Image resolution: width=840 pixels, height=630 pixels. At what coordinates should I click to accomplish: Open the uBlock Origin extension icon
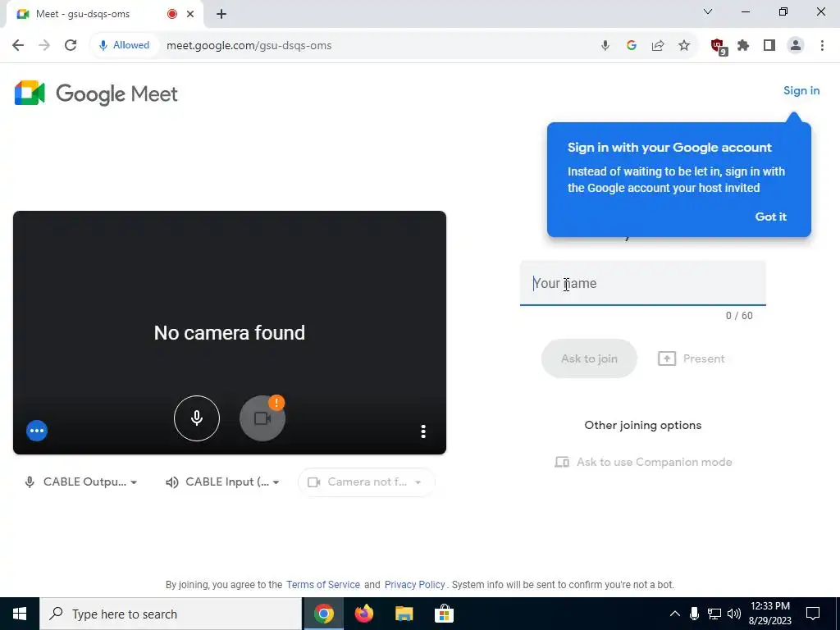click(x=718, y=47)
